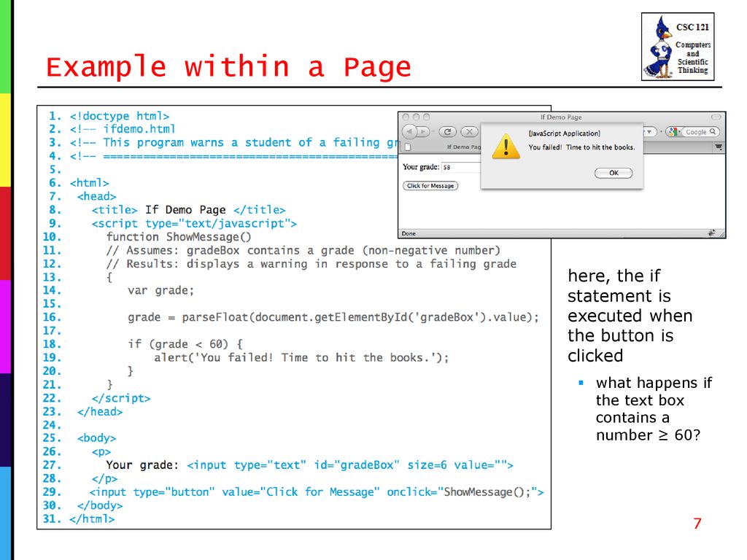747x560 pixels.
Task: Open the address bar history dropdown arrow
Action: coord(649,131)
